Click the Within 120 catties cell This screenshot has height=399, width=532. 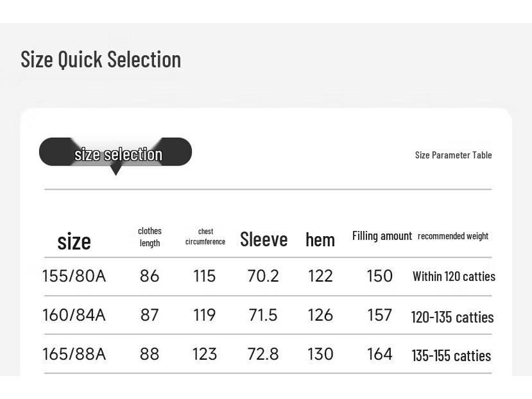[454, 276]
